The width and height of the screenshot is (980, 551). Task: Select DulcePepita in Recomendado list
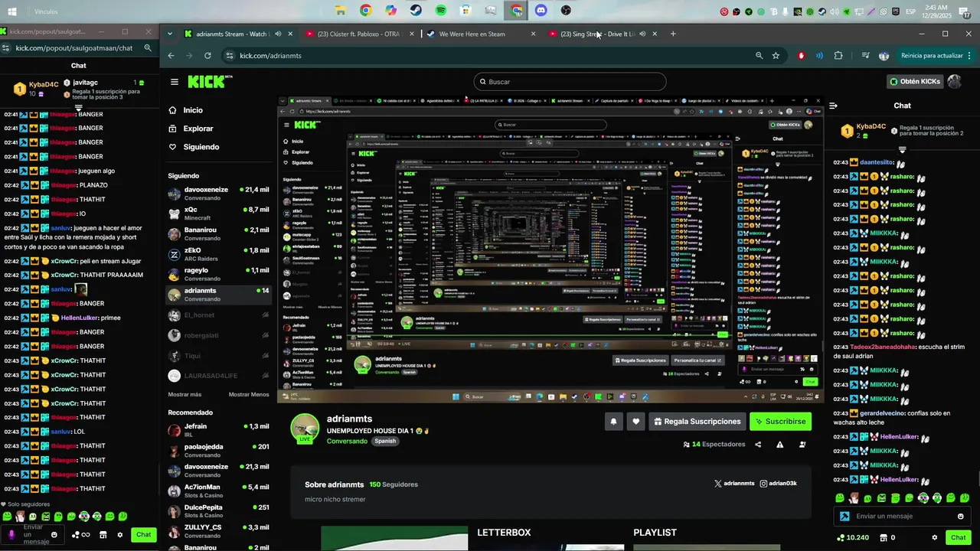coord(218,510)
